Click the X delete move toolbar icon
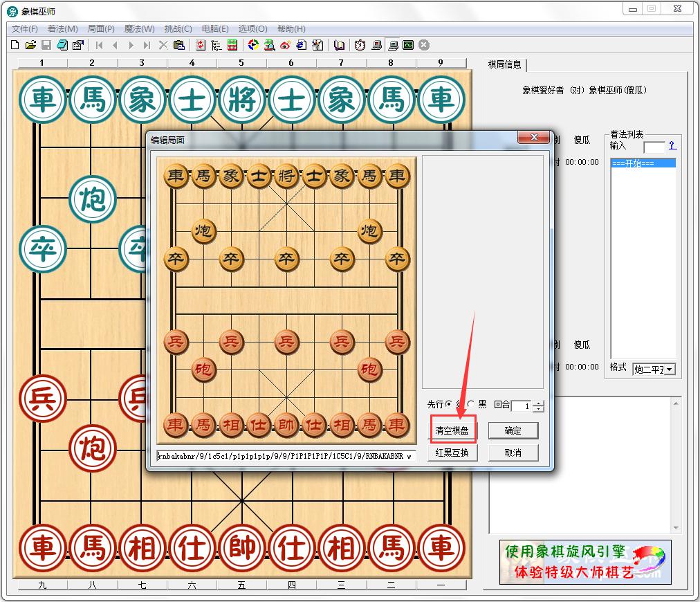The image size is (700, 602). tap(163, 45)
